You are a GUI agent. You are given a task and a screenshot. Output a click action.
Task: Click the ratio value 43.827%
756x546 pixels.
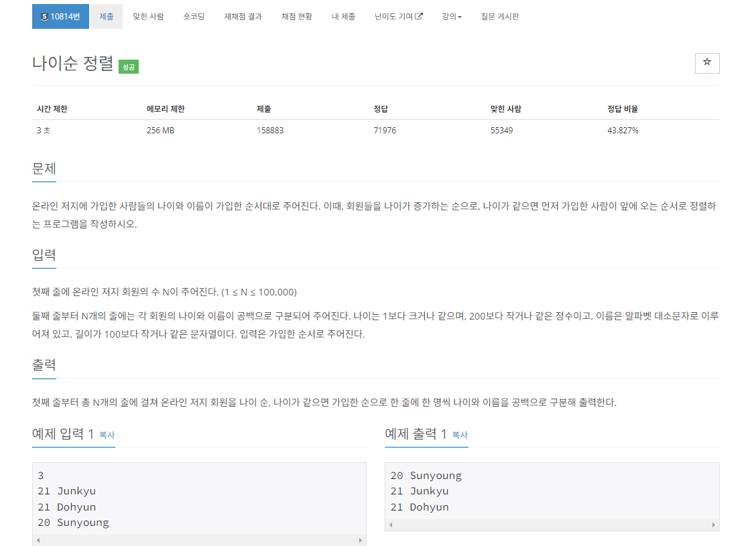click(x=623, y=130)
